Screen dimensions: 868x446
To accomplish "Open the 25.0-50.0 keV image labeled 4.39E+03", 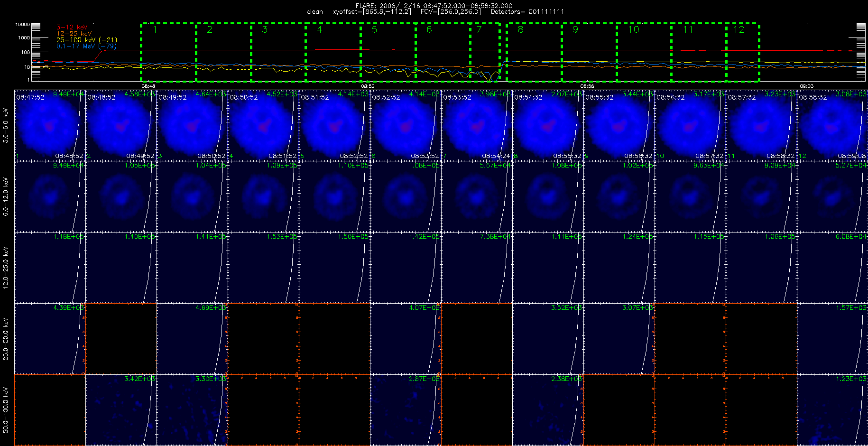I will pyautogui.click(x=50, y=338).
